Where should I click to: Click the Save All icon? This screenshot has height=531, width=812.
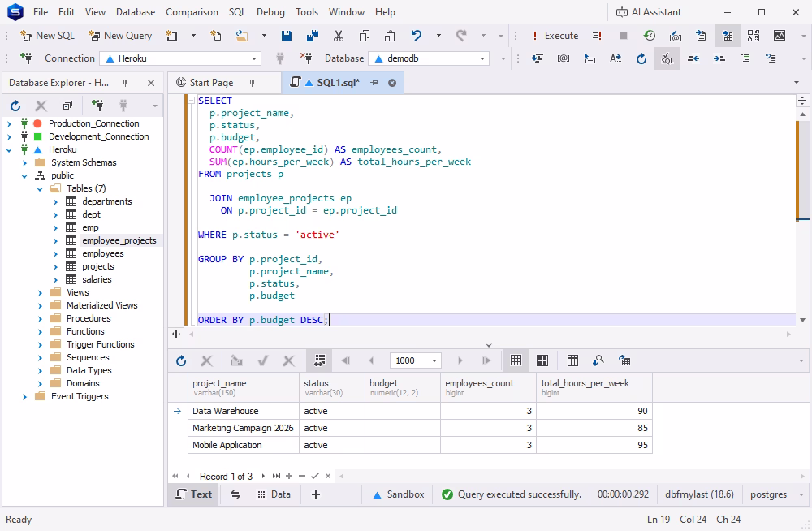click(313, 36)
